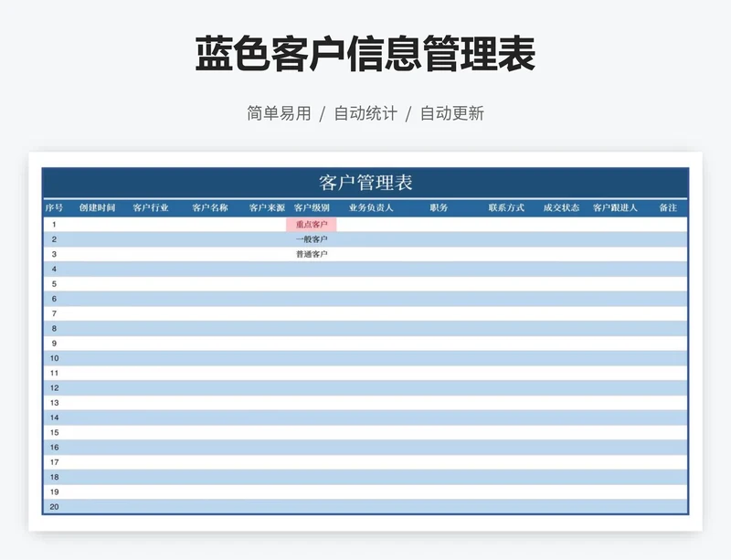Click the 客户管理表 table title

click(x=365, y=183)
